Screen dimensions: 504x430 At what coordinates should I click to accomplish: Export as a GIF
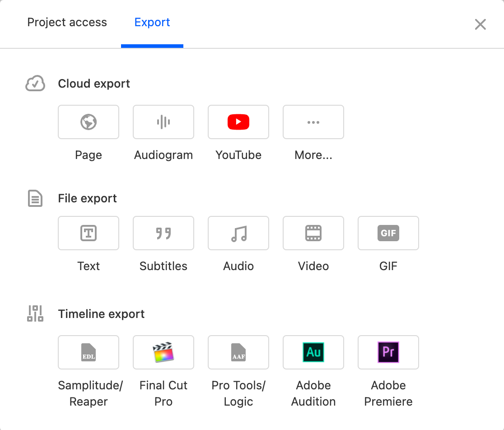pos(388,233)
